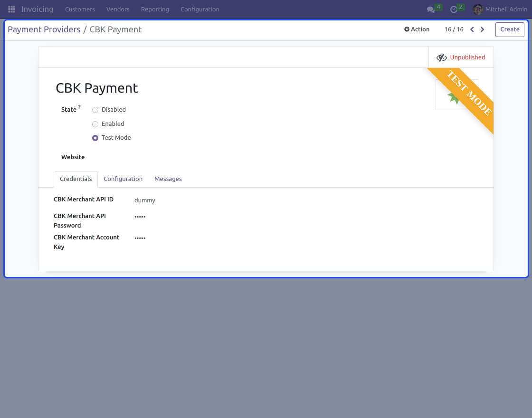Go to the previous record with left arrow
The image size is (532, 418).
[x=472, y=29]
